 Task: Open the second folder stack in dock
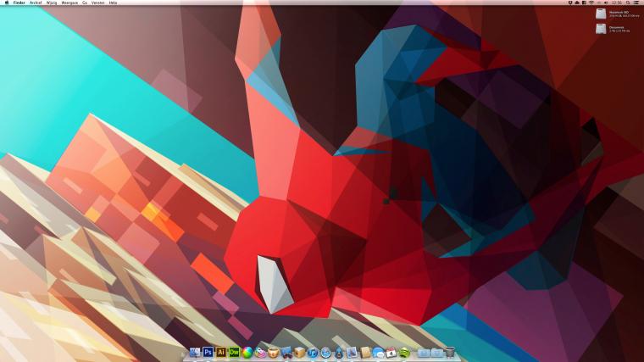tap(436, 353)
